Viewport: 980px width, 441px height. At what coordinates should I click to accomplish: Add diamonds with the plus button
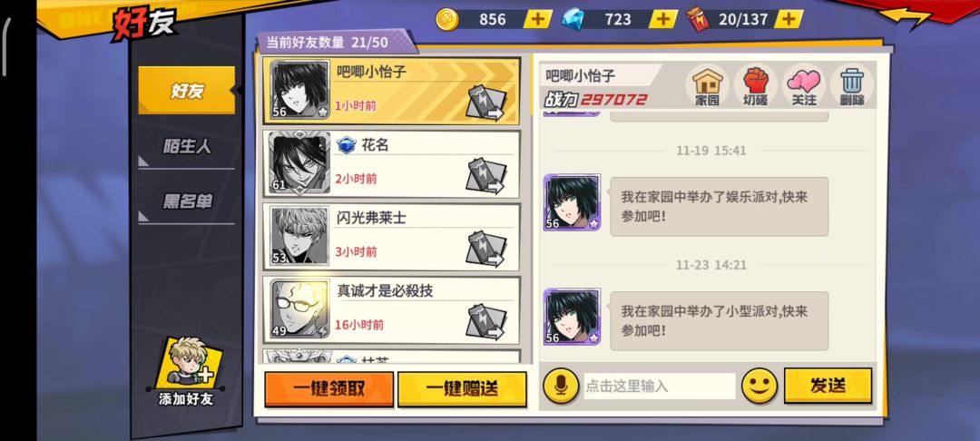(x=662, y=19)
